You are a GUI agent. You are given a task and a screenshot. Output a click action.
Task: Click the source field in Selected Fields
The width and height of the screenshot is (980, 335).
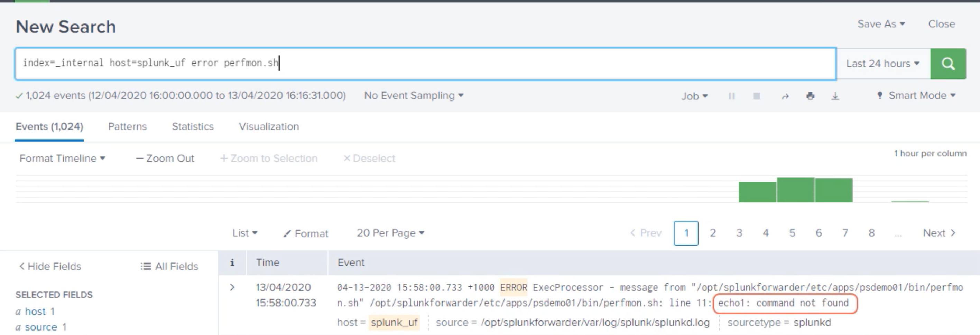coord(41,327)
